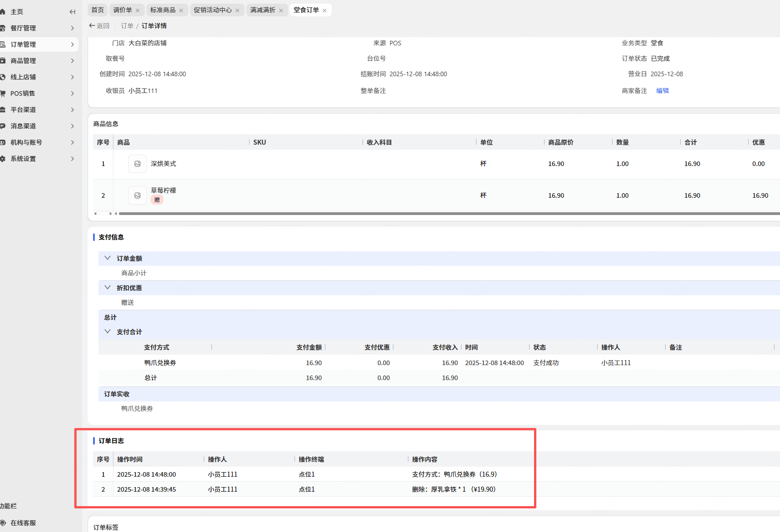Switch to the 标准商品 tab
This screenshot has height=532, width=780.
[162, 10]
